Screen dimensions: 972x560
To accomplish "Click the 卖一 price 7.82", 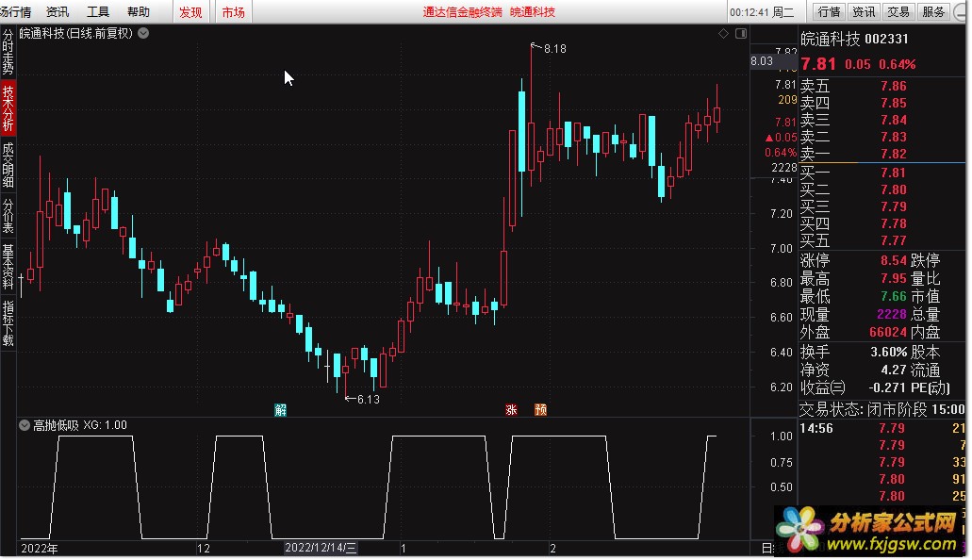I will click(893, 153).
